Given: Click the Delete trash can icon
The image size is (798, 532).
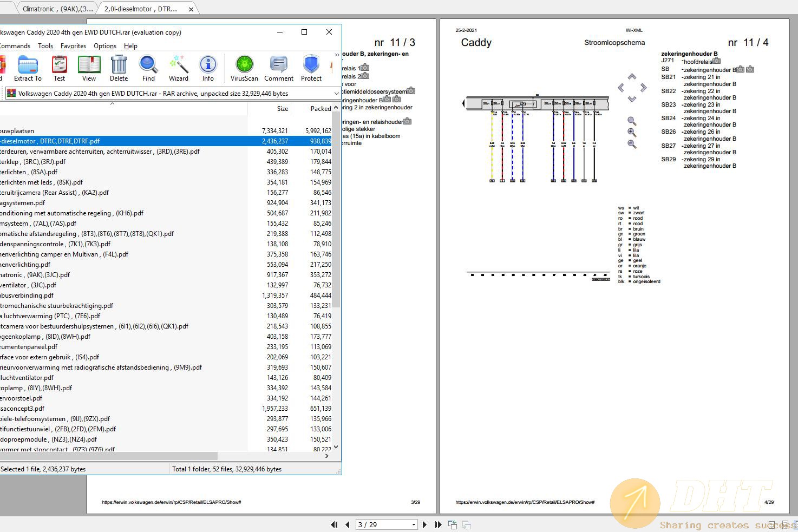Looking at the screenshot, I should (119, 69).
